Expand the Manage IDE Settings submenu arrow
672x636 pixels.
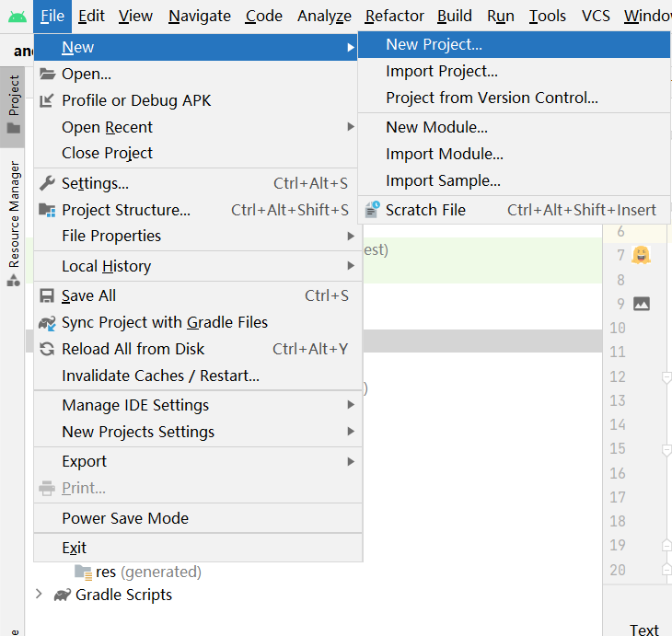pyautogui.click(x=351, y=405)
